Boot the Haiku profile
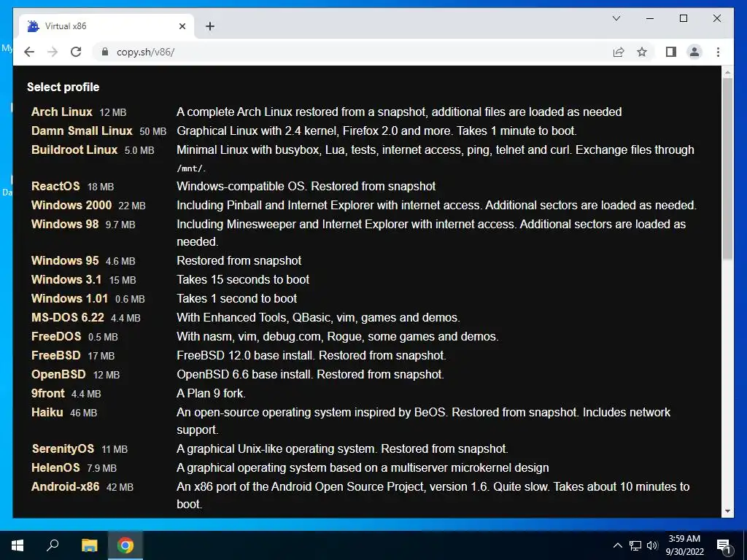Image resolution: width=747 pixels, height=560 pixels. 47,413
